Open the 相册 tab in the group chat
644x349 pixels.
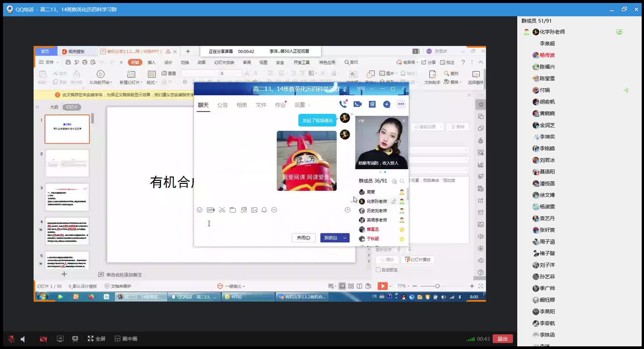pos(241,105)
